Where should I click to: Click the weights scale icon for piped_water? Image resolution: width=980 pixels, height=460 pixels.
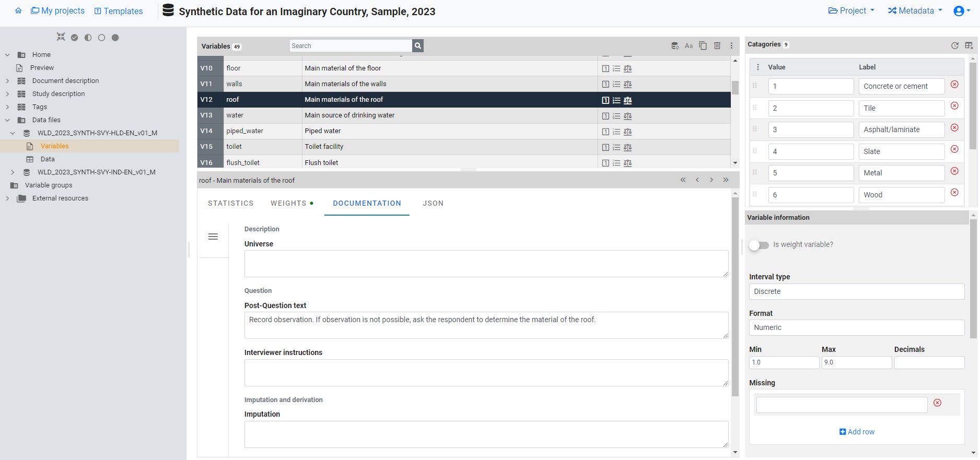pos(627,132)
